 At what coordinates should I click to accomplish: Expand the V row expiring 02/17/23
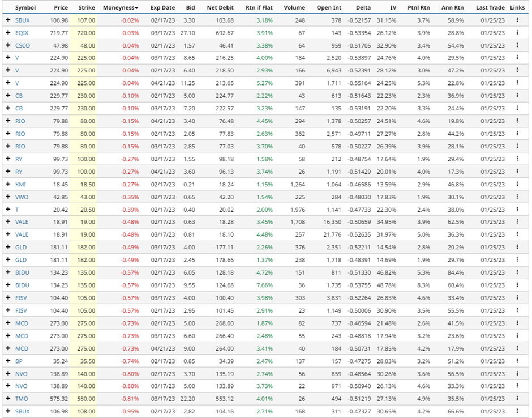8,70
